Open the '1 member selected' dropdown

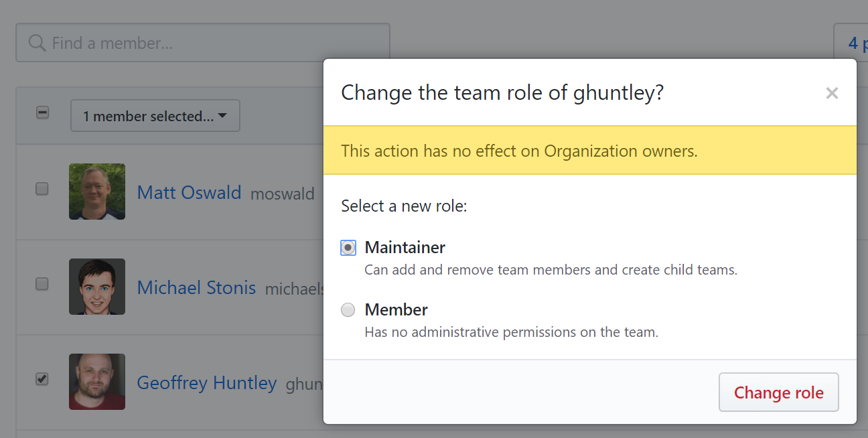tap(155, 115)
